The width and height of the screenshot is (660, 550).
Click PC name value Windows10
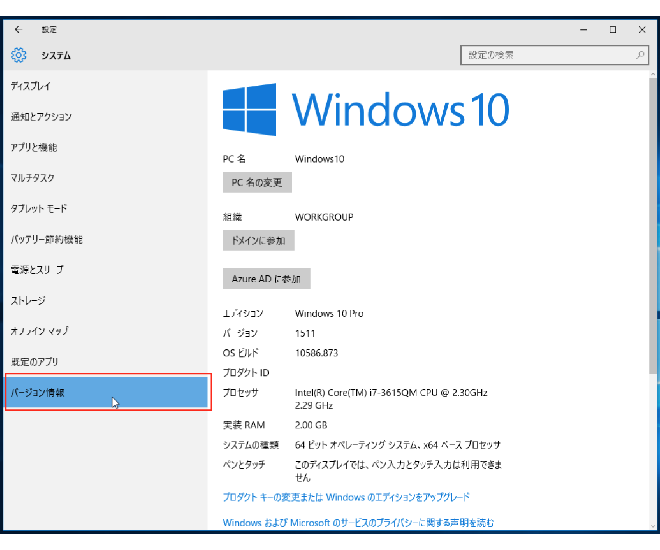319,159
